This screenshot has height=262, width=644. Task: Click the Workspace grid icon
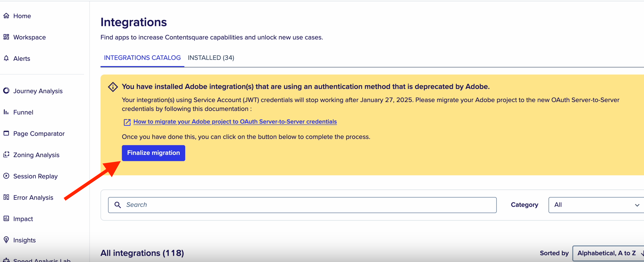click(x=6, y=37)
